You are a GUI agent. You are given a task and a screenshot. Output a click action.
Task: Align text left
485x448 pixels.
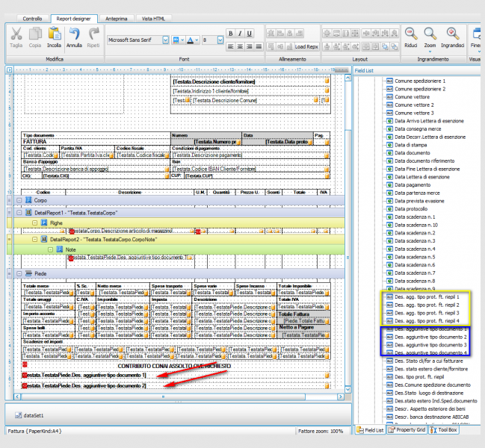click(230, 46)
